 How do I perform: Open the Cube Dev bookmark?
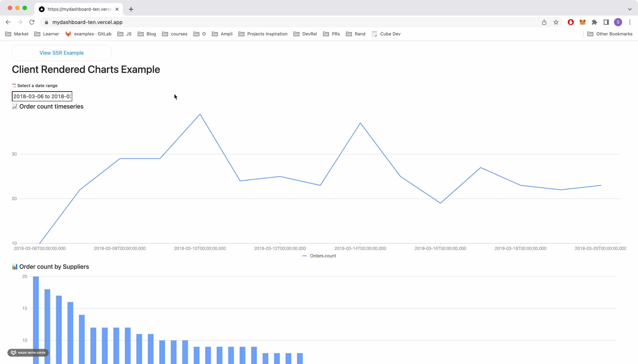coord(386,34)
